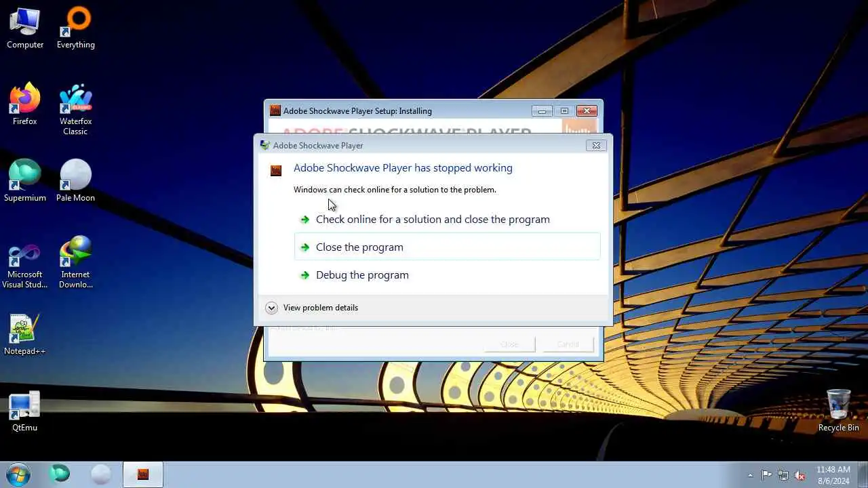Select the Shockwave installer taskbar button

point(143,474)
